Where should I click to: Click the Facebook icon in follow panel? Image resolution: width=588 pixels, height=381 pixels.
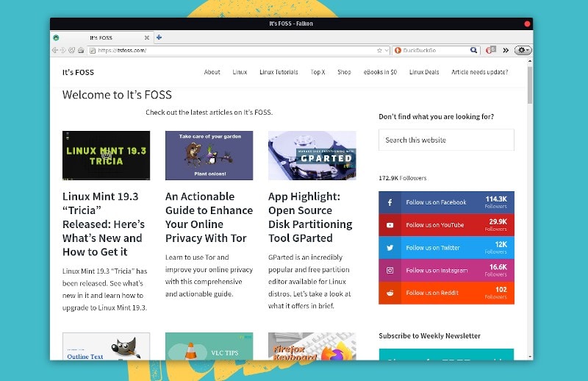coord(390,203)
